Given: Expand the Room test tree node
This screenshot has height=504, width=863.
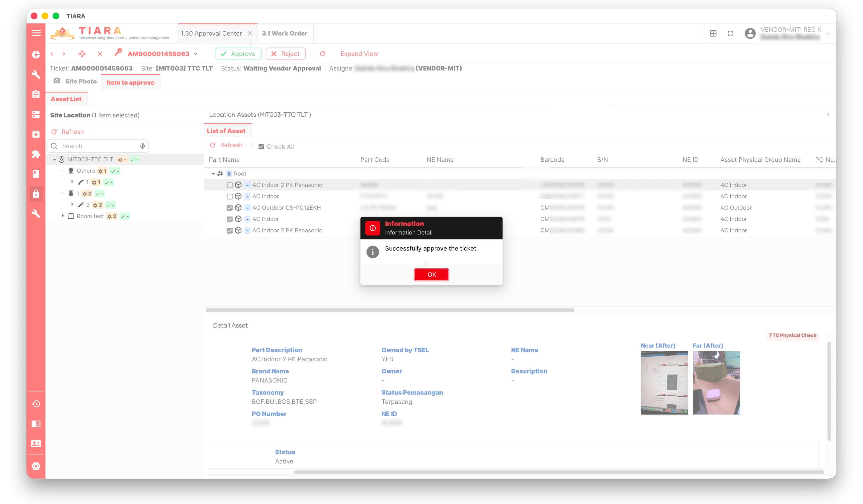Looking at the screenshot, I should click(x=63, y=216).
